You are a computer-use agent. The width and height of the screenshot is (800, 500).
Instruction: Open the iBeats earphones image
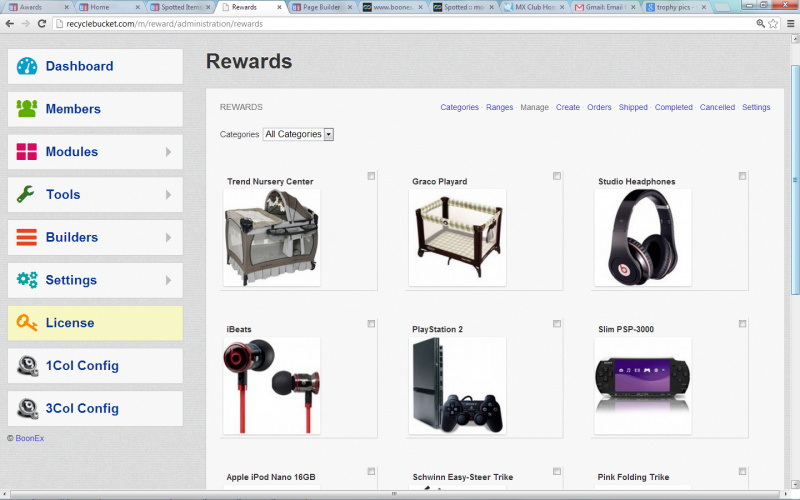(x=272, y=386)
